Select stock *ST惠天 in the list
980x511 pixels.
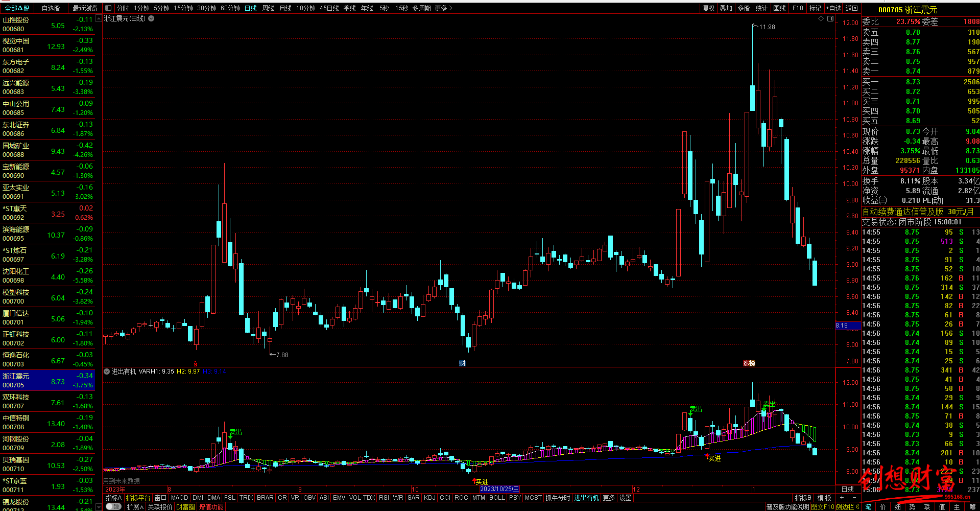[47, 213]
